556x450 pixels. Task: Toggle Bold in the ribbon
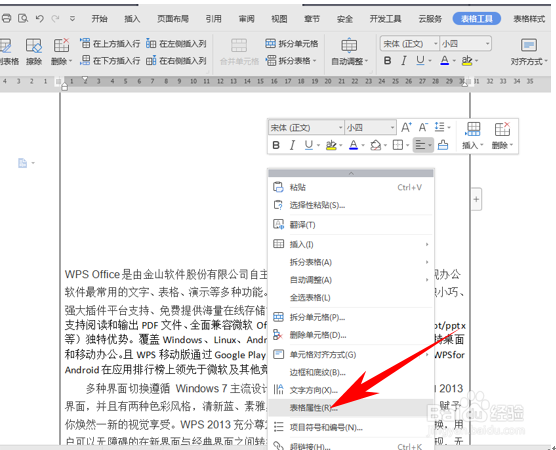coord(388,61)
